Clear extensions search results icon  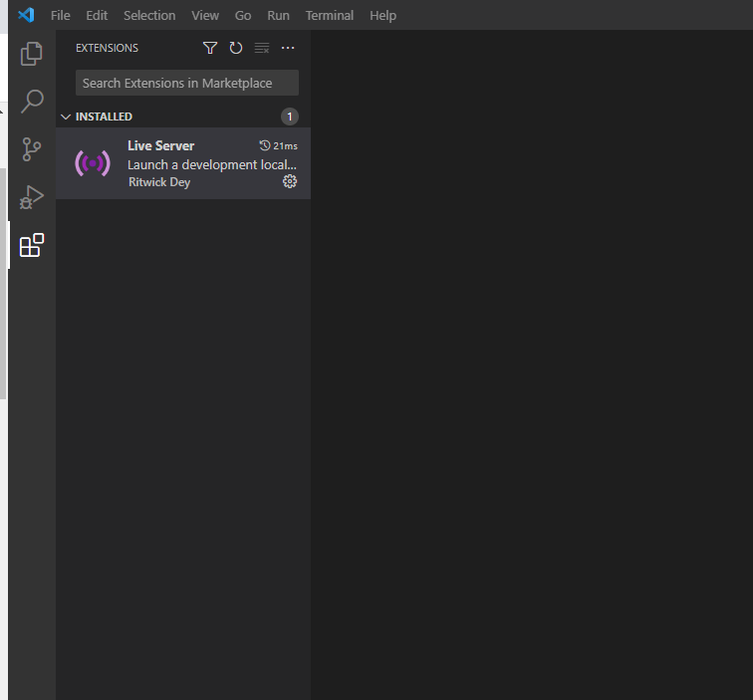(x=262, y=48)
